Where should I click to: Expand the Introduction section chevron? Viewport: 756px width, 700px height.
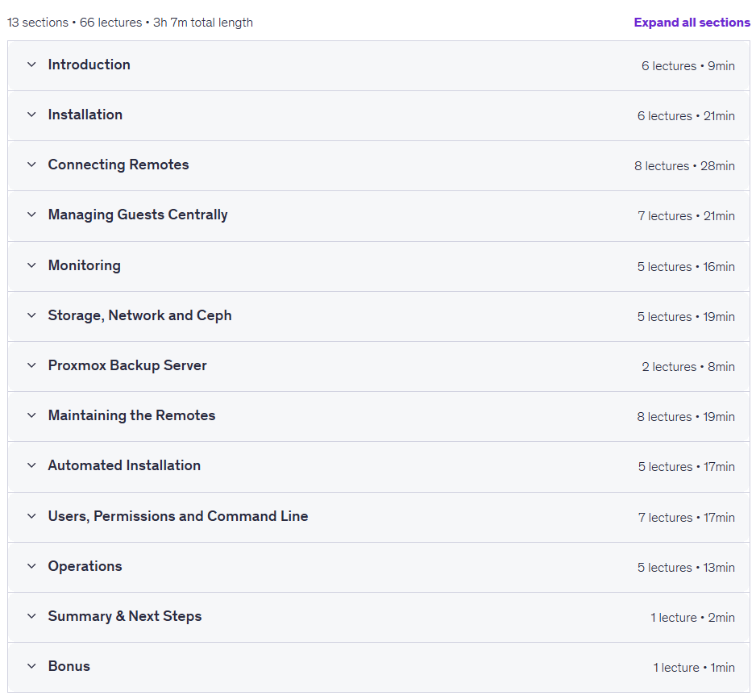[x=31, y=65]
